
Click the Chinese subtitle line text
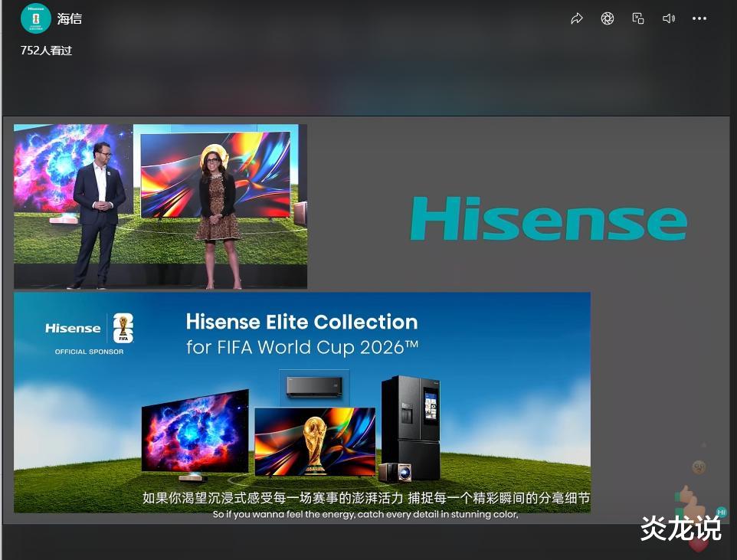[x=366, y=498]
